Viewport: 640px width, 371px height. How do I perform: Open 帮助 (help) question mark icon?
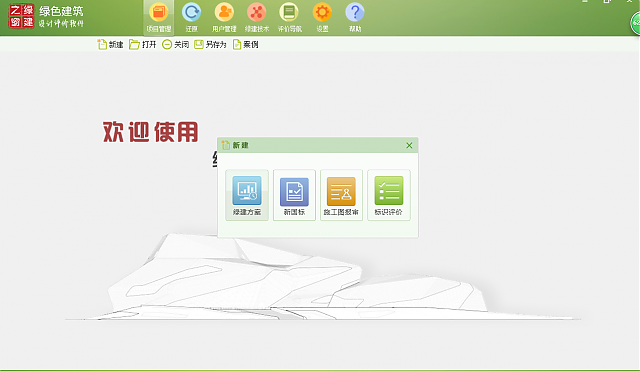pyautogui.click(x=355, y=18)
